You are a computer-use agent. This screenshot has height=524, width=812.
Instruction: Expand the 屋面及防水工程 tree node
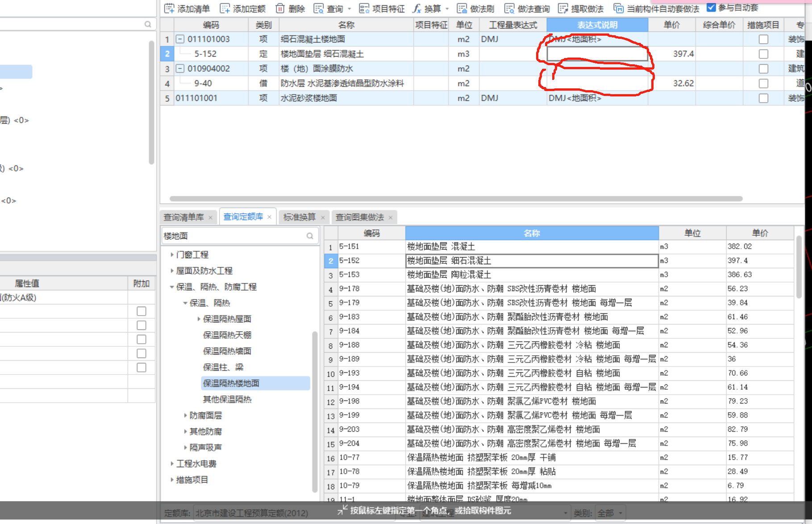coord(172,271)
